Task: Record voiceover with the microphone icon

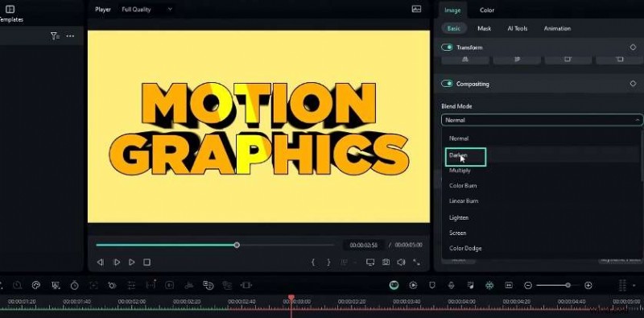Action: point(451,285)
